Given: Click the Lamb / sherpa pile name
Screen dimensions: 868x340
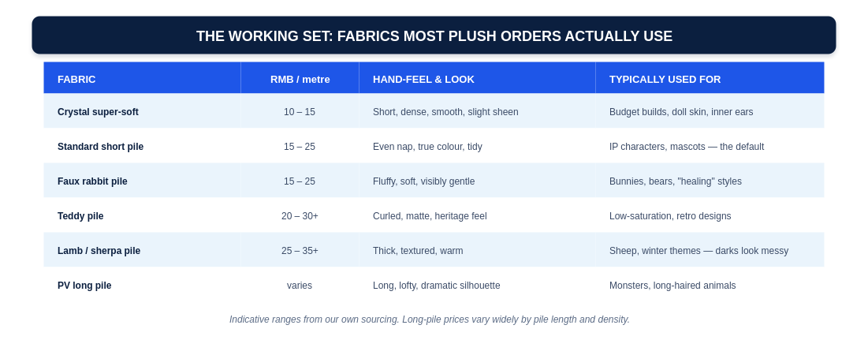Looking at the screenshot, I should [99, 251].
